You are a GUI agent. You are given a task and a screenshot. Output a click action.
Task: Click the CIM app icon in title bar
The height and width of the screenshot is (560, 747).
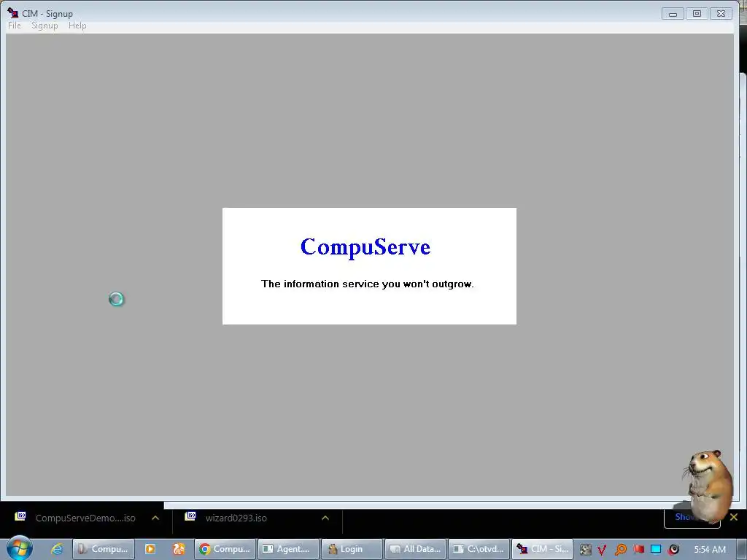tap(12, 13)
